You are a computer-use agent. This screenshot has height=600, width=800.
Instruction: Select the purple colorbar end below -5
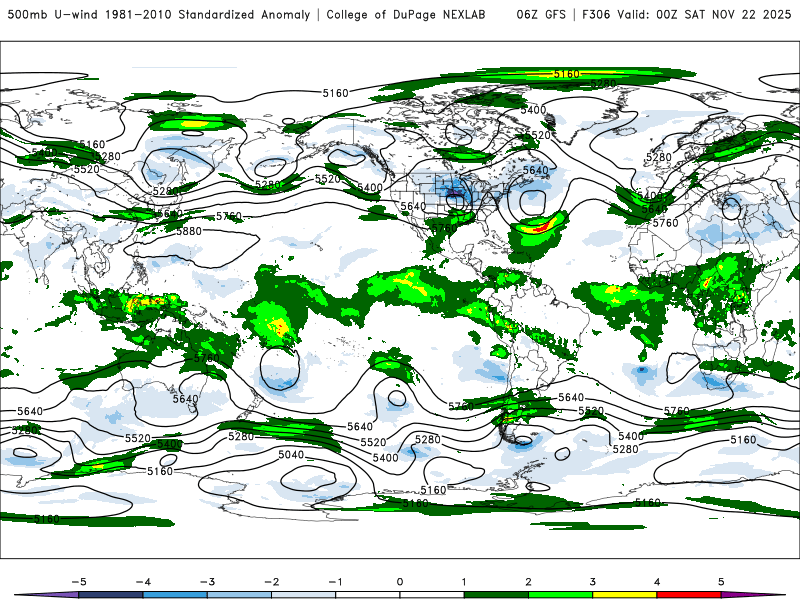point(47,595)
